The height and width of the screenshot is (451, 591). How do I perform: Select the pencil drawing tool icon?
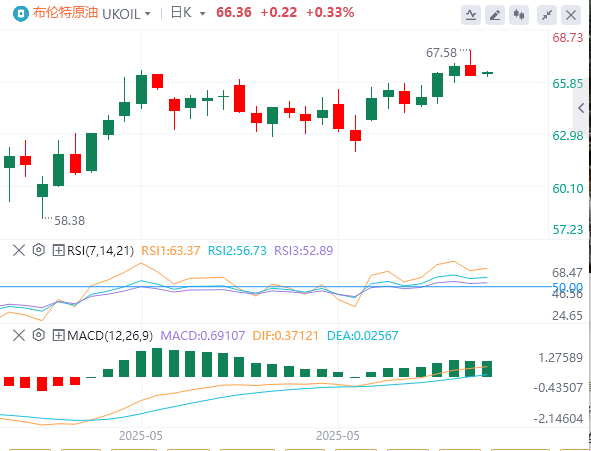(495, 15)
